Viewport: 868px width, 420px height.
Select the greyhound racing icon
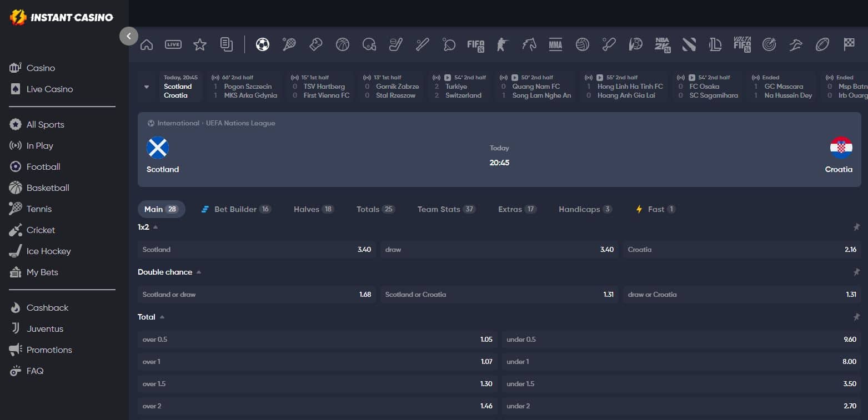coord(796,44)
